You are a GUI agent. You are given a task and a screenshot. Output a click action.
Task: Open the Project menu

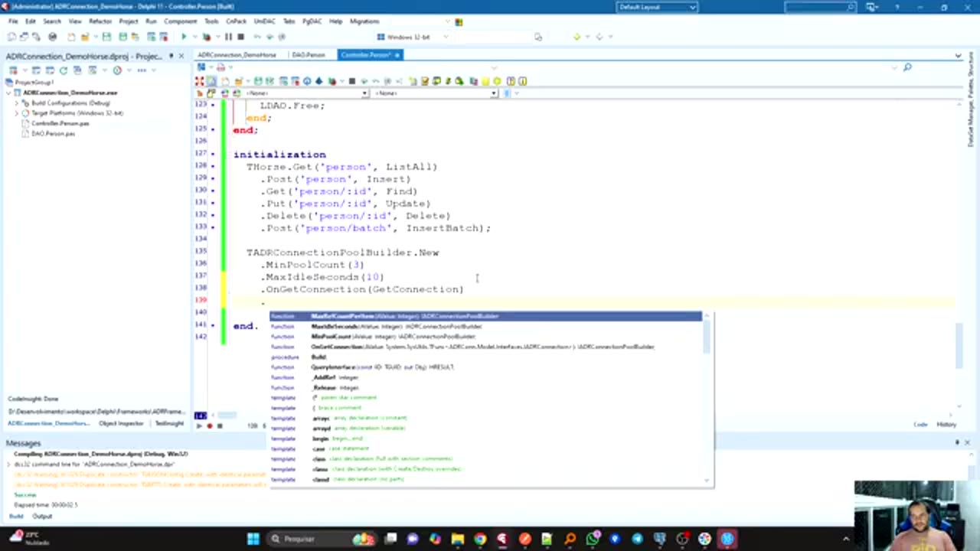tap(129, 21)
